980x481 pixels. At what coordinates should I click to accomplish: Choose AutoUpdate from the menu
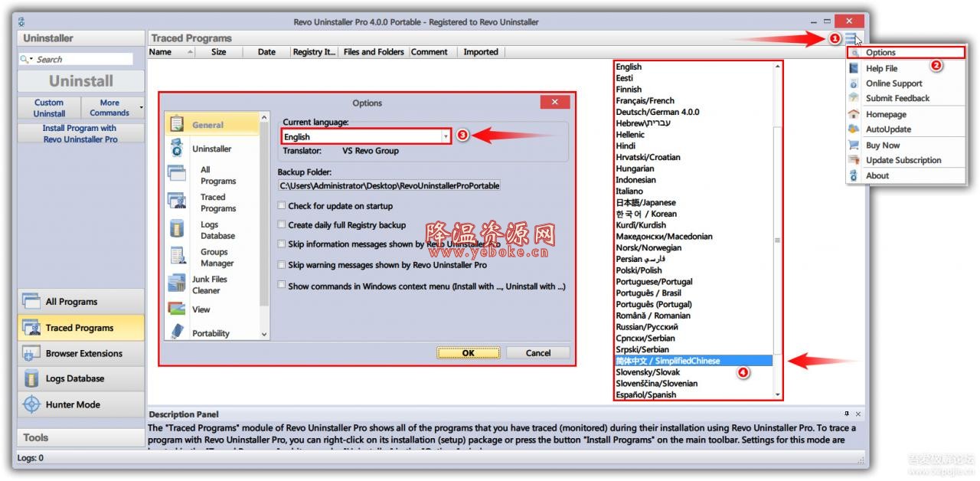point(906,129)
